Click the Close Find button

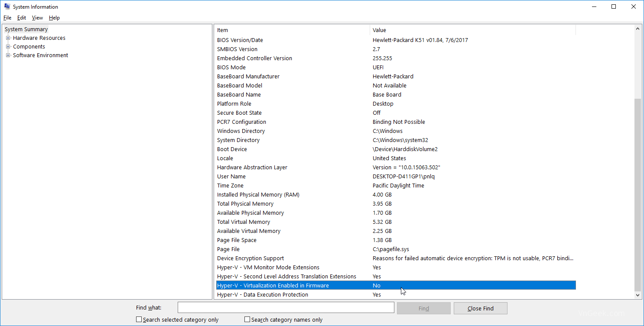click(481, 308)
